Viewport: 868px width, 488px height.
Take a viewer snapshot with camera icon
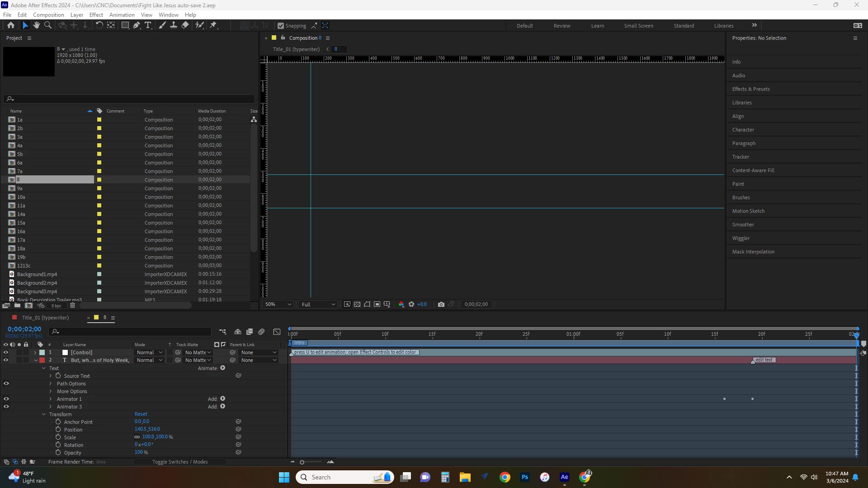pyautogui.click(x=441, y=305)
